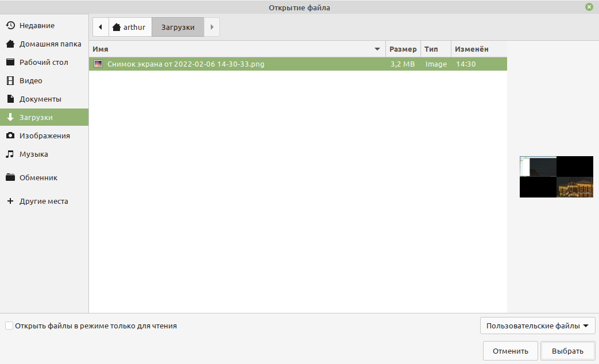The image size is (599, 364).
Task: Click the Desktop folder icon in sidebar
Action: [10, 63]
